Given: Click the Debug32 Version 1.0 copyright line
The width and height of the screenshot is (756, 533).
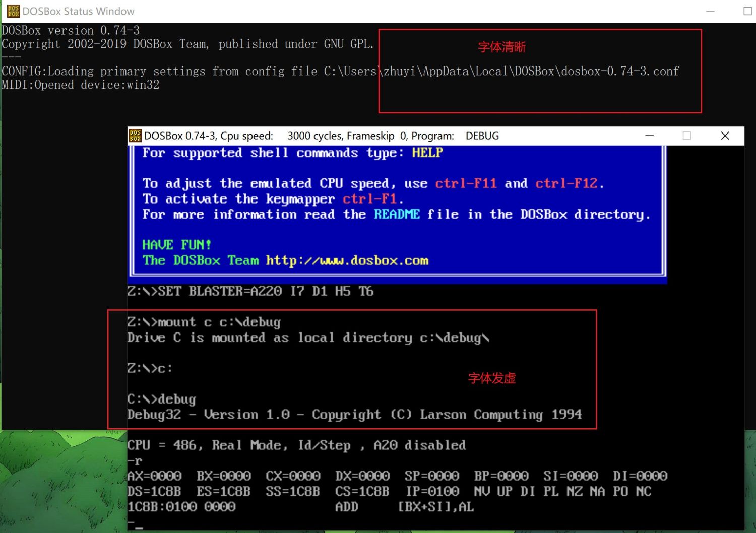Looking at the screenshot, I should pyautogui.click(x=354, y=415).
